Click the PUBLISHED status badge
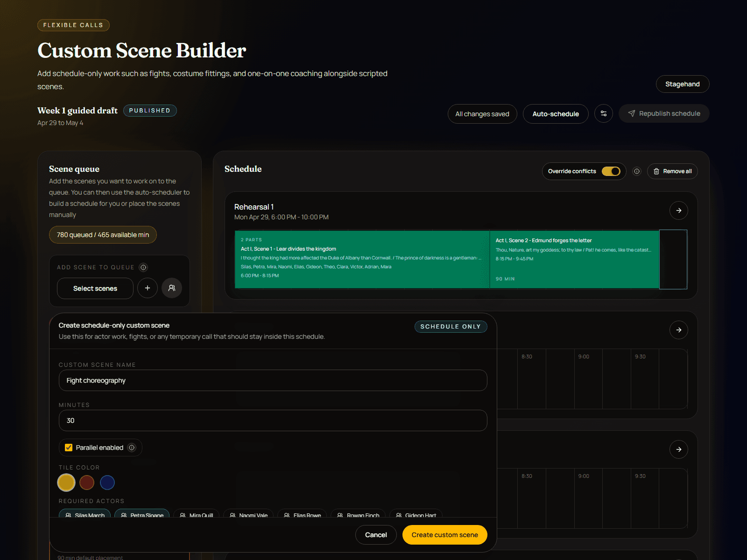Screen dimensions: 747x560 [150, 111]
